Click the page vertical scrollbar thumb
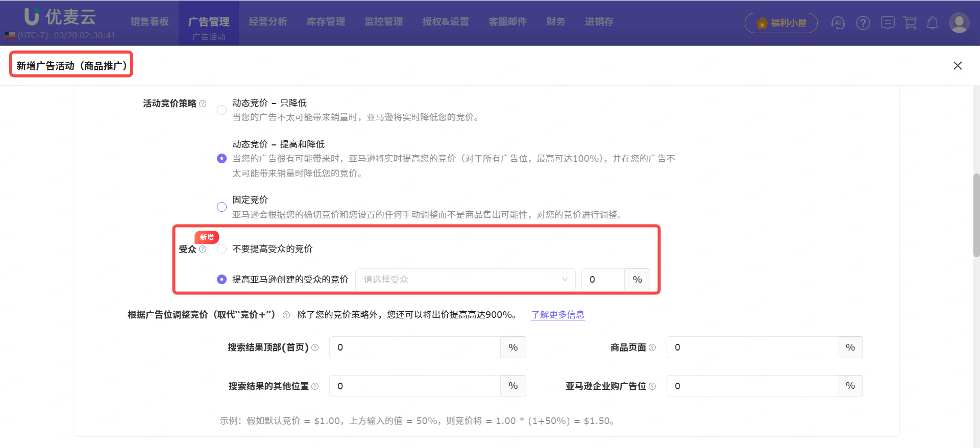Viewport: 980px width, 448px height. click(x=976, y=215)
